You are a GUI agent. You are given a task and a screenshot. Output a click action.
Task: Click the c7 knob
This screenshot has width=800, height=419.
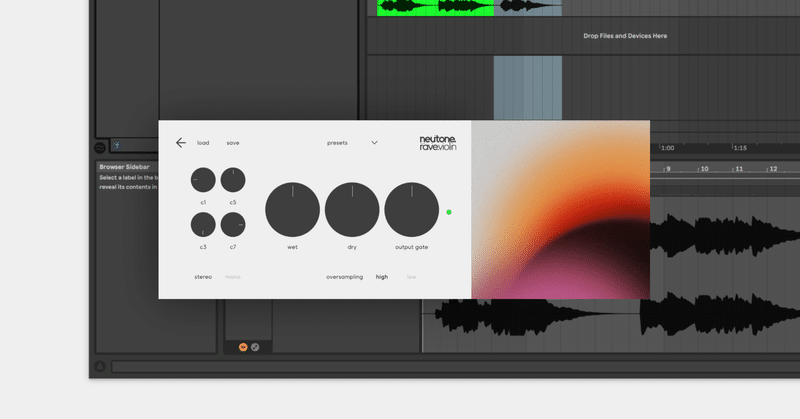click(233, 225)
